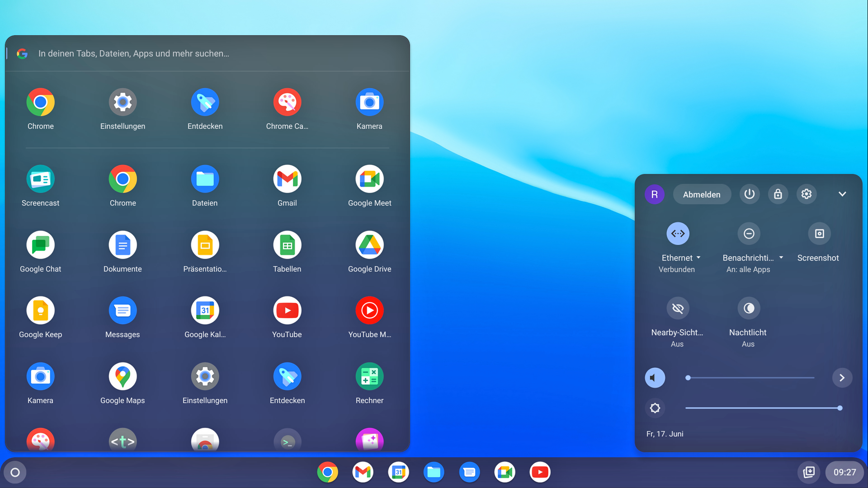This screenshot has height=488, width=868.
Task: Expand the Ethernet network dropdown
Action: [698, 258]
